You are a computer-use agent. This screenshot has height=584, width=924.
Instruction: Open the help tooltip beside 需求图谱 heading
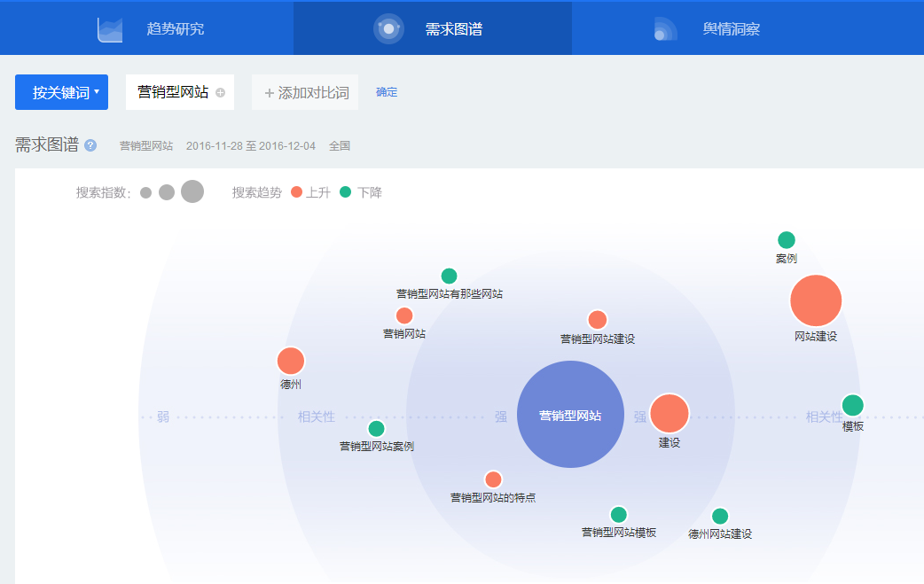(89, 145)
